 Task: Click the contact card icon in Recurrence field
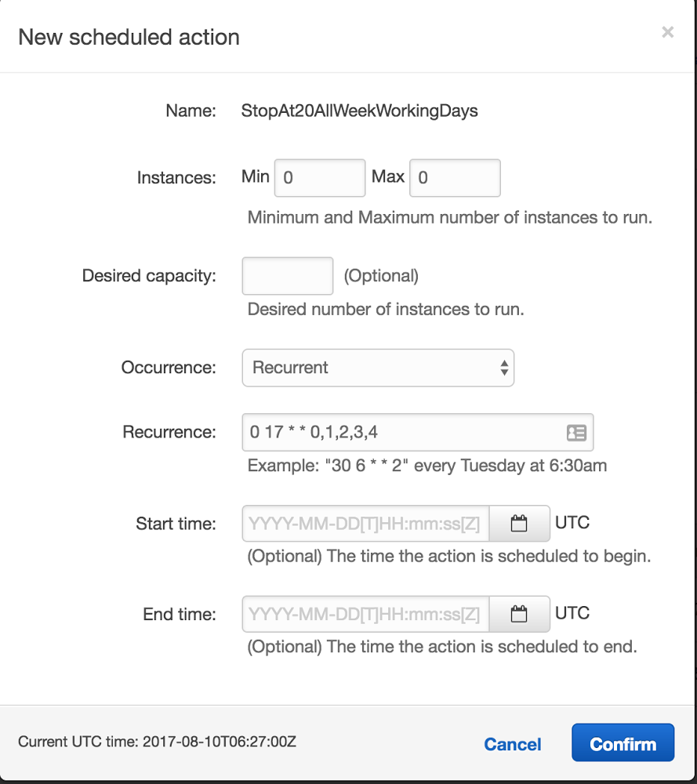tap(576, 432)
